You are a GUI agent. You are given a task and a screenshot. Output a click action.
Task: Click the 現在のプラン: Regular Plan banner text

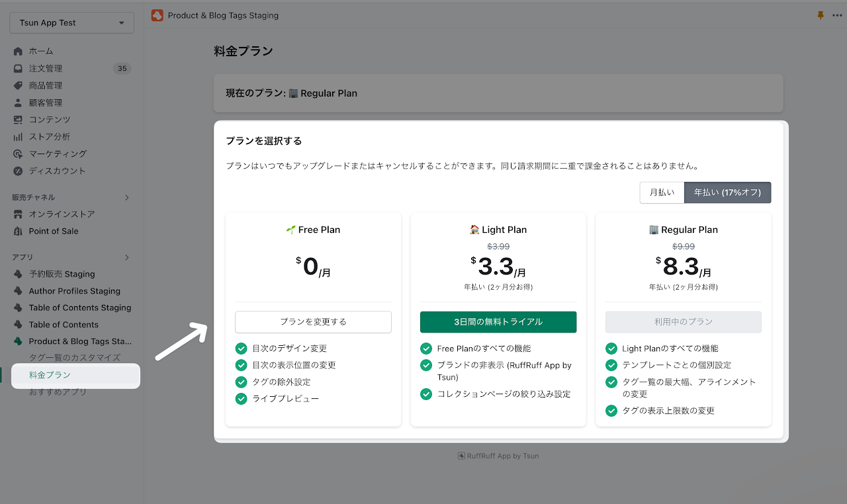292,93
